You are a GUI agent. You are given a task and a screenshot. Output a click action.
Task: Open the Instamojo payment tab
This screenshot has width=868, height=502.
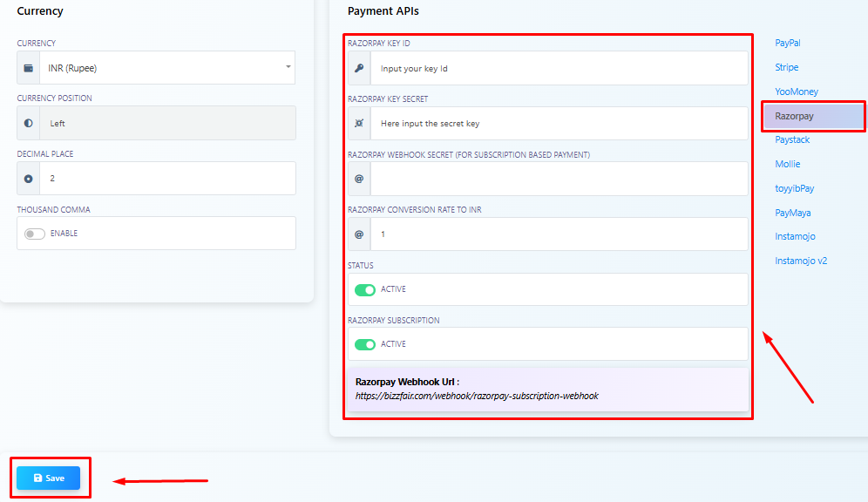click(x=795, y=236)
